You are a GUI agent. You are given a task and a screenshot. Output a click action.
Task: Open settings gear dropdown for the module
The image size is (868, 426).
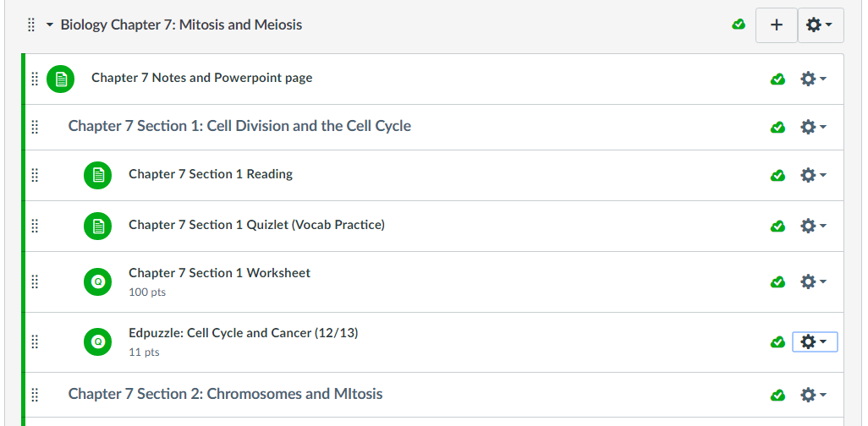tap(820, 25)
